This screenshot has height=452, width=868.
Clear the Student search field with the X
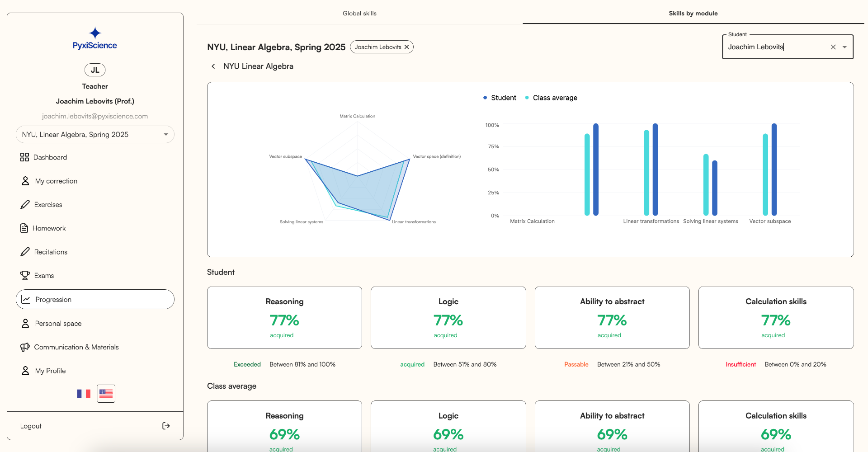[833, 47]
